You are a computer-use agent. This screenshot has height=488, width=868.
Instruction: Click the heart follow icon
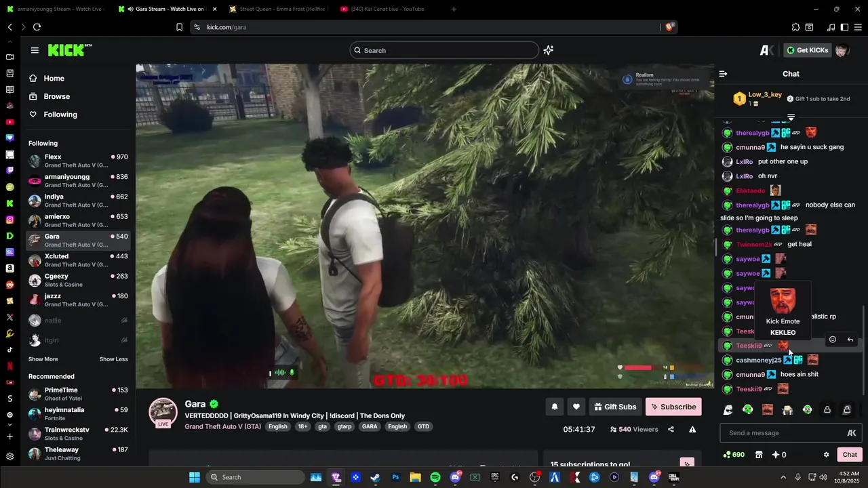576,407
